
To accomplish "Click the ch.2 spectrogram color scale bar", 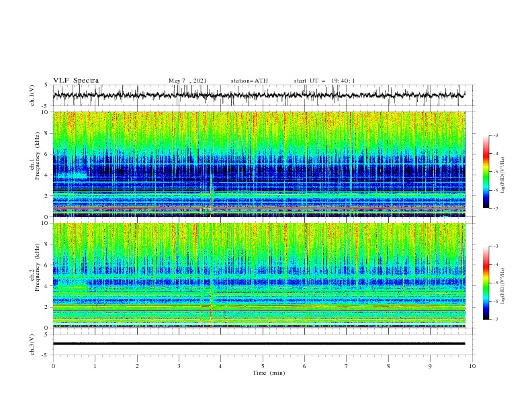I will pos(486,283).
